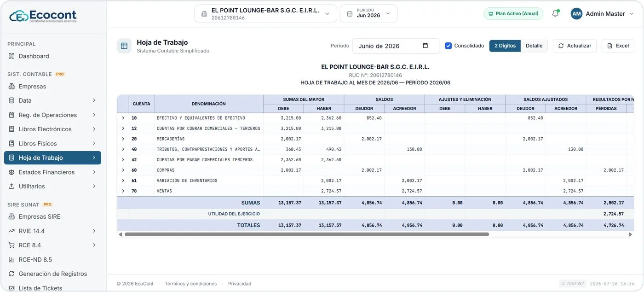Expand account row 60 Compras

point(123,170)
